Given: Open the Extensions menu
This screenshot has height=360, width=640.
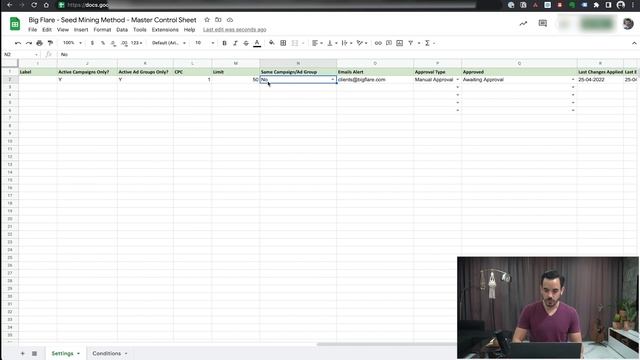Looking at the screenshot, I should [165, 30].
